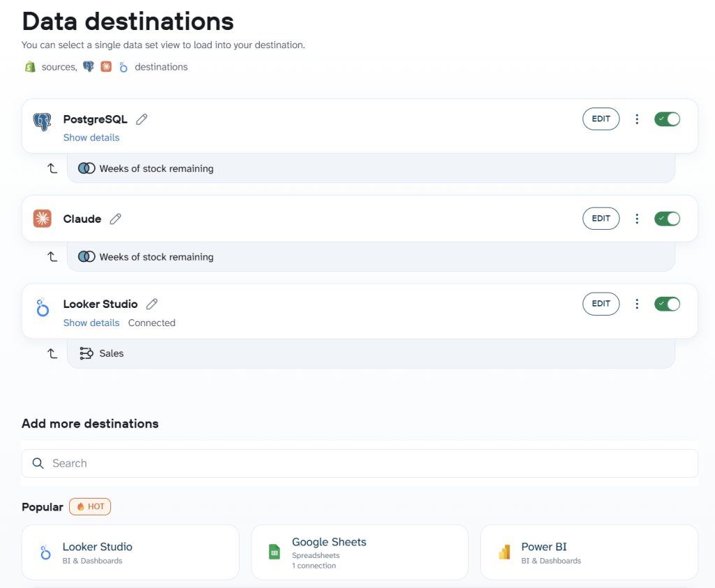Image resolution: width=715 pixels, height=588 pixels.
Task: Click the data flow icon next to Sales
Action: (87, 353)
